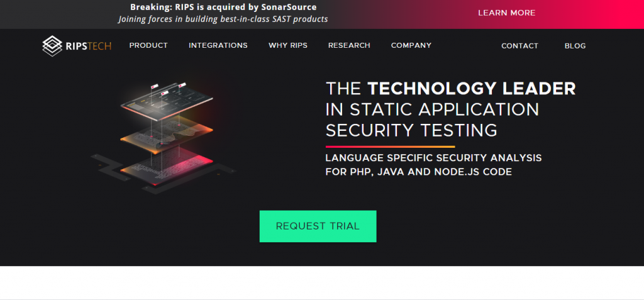Go to the Contact page
The width and height of the screenshot is (644, 300).
[x=519, y=46]
